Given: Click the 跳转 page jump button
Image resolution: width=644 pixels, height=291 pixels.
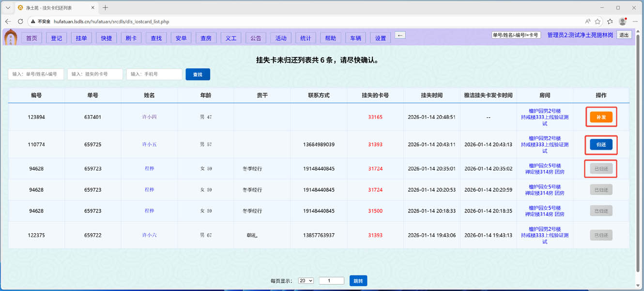Looking at the screenshot, I should coord(358,281).
